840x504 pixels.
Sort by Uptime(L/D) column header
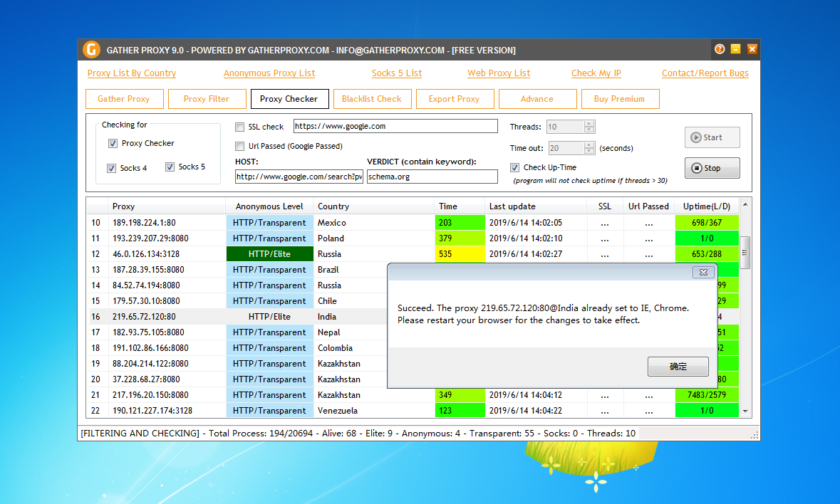point(707,206)
